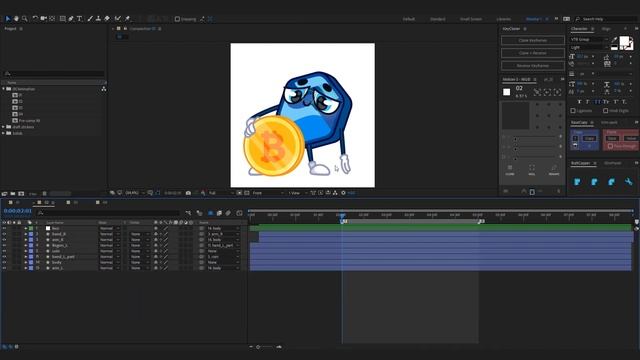Open the Light font style dropdown
The height and width of the screenshot is (360, 640).
tap(589, 47)
